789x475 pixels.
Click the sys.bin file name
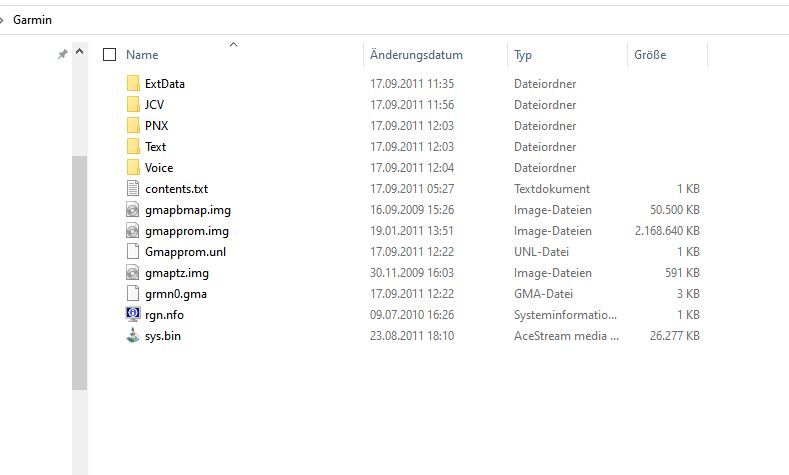point(163,336)
